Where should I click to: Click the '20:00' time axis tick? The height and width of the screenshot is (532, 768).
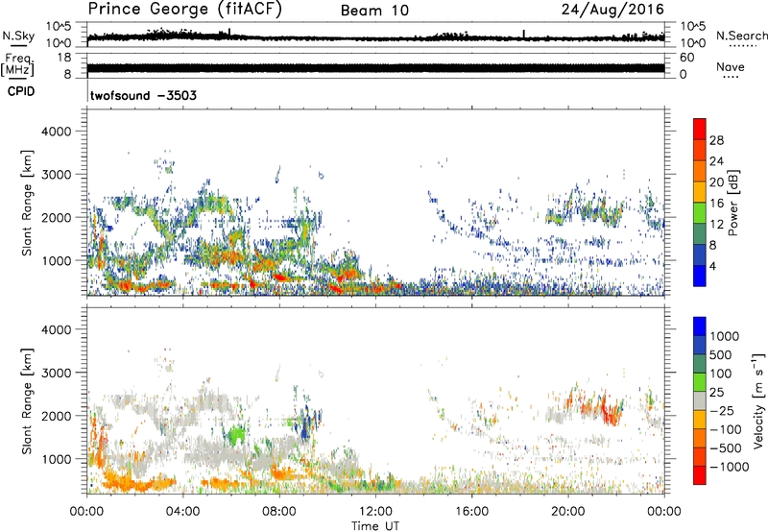568,512
